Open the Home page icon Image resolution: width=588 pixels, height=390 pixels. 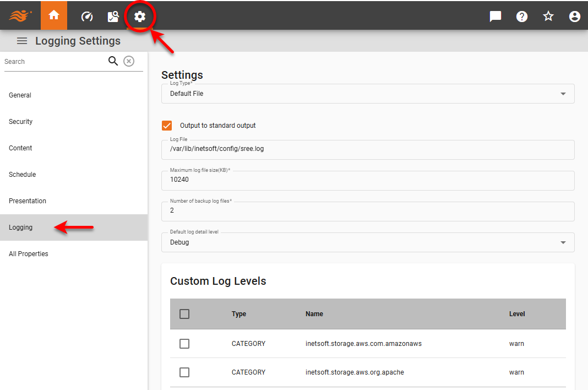(53, 15)
